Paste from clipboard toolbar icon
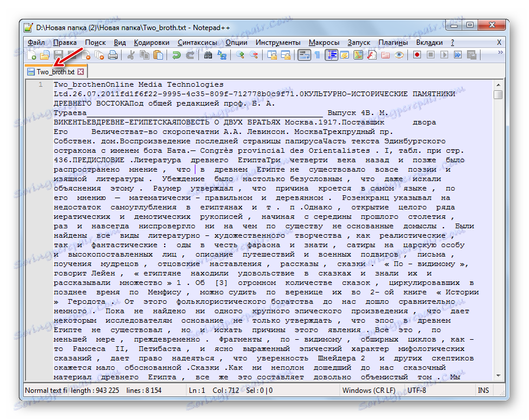The height and width of the screenshot is (420, 529). click(158, 55)
